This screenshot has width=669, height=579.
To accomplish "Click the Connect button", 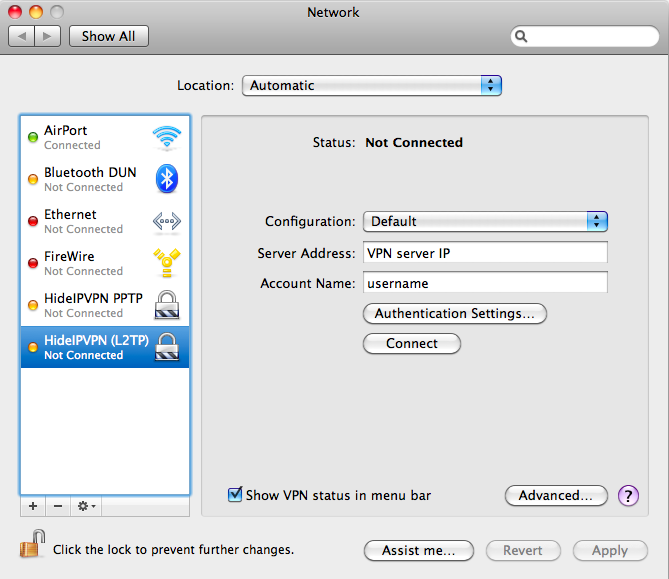I will [x=412, y=343].
